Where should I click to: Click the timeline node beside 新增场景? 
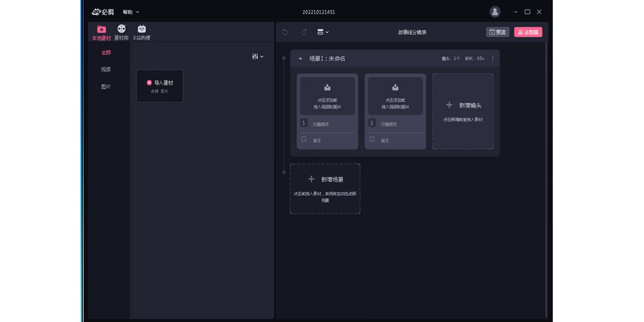pos(284,172)
